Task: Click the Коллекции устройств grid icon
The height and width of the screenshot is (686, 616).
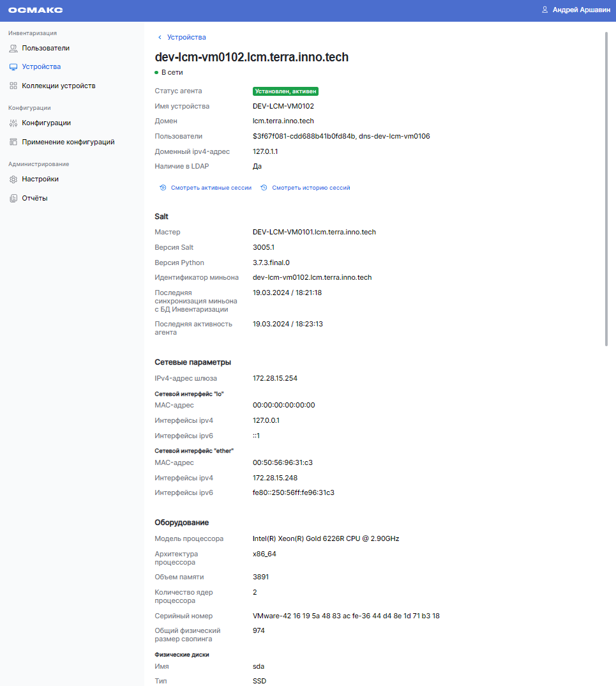Action: point(13,86)
